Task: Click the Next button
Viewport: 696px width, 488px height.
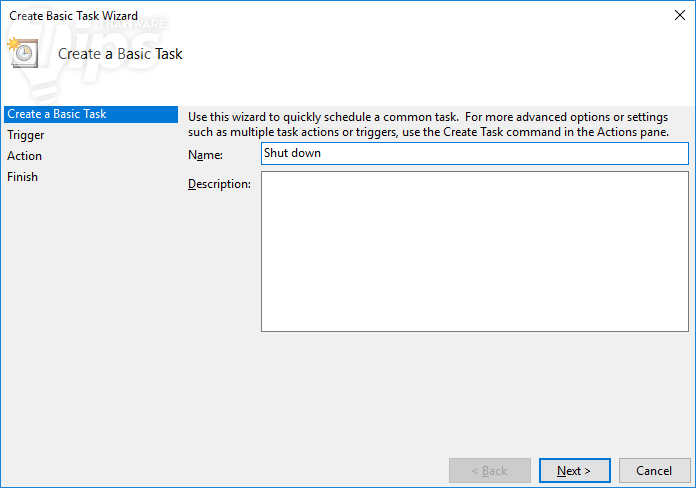Action: (574, 470)
